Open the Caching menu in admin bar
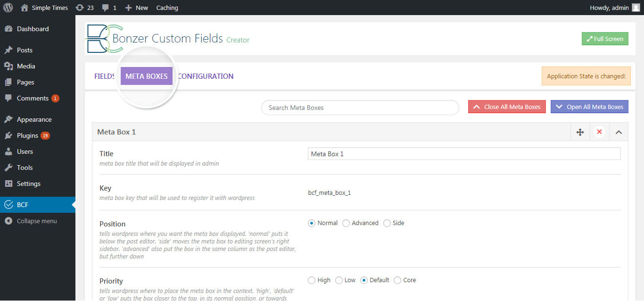Screen dimensions: 644x301 click(167, 8)
